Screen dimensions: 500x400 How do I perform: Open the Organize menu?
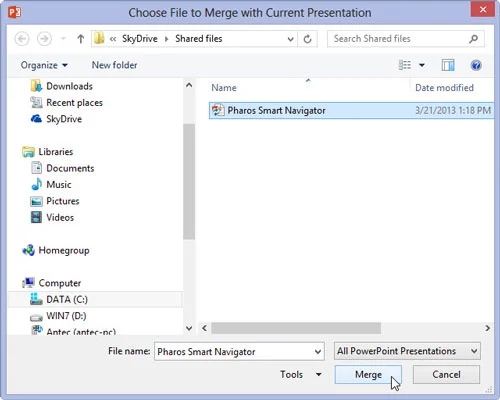click(44, 65)
